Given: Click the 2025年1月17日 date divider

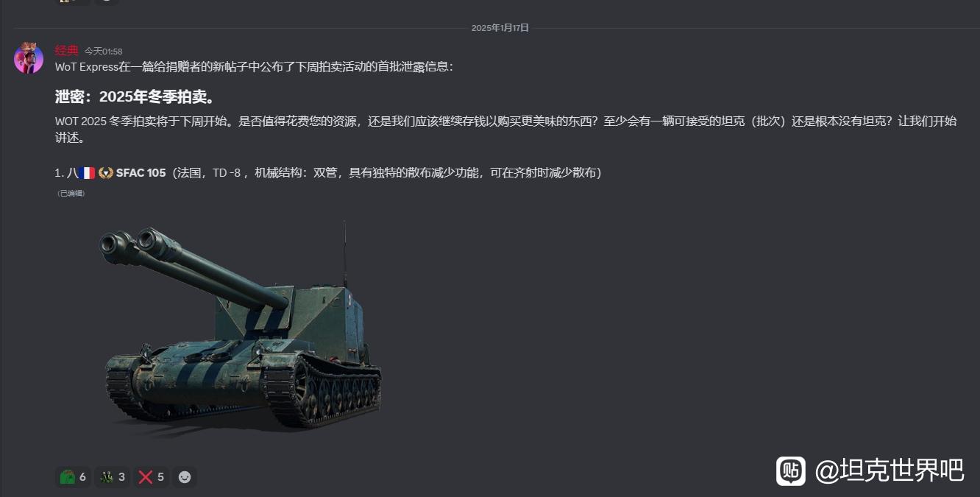Looking at the screenshot, I should point(500,28).
